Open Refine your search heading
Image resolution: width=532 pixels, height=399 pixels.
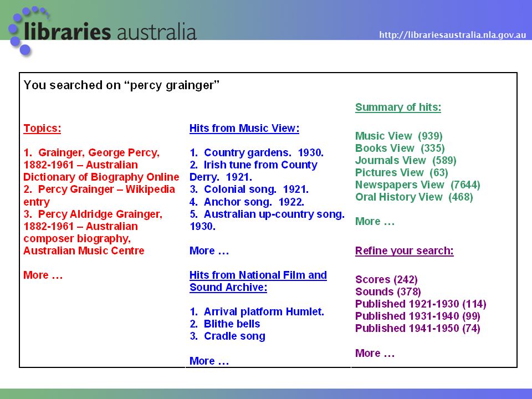point(404,250)
